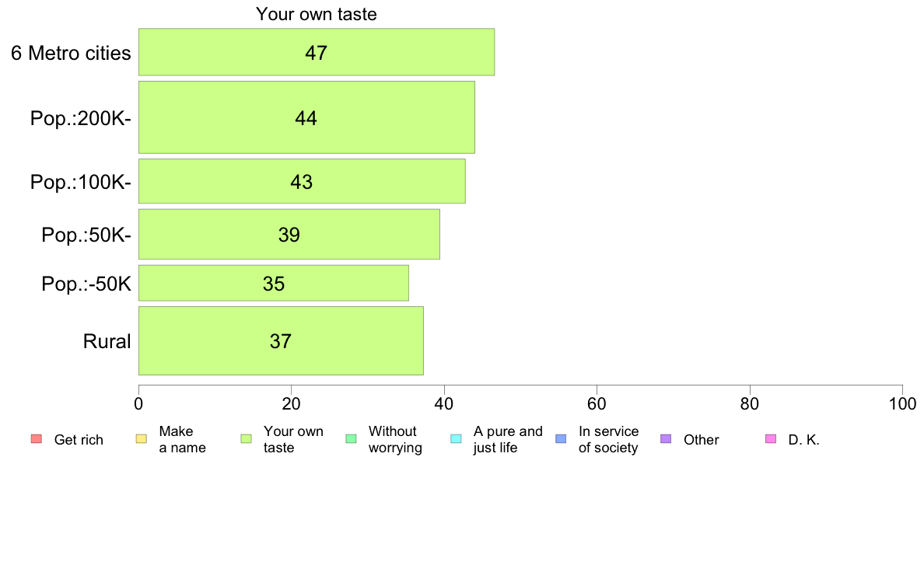Click the Pop.:50K- bar showing 39

point(289,234)
